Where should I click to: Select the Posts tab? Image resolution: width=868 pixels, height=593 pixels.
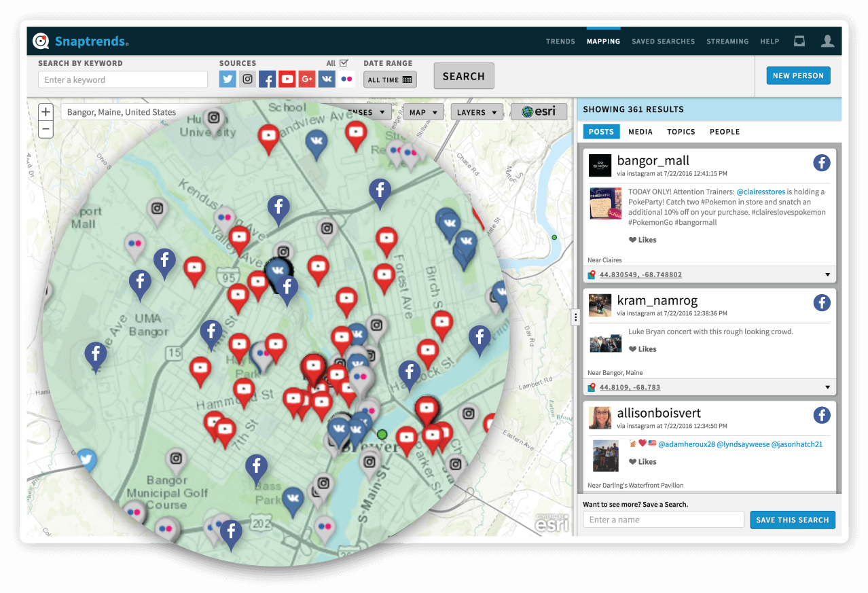(601, 132)
